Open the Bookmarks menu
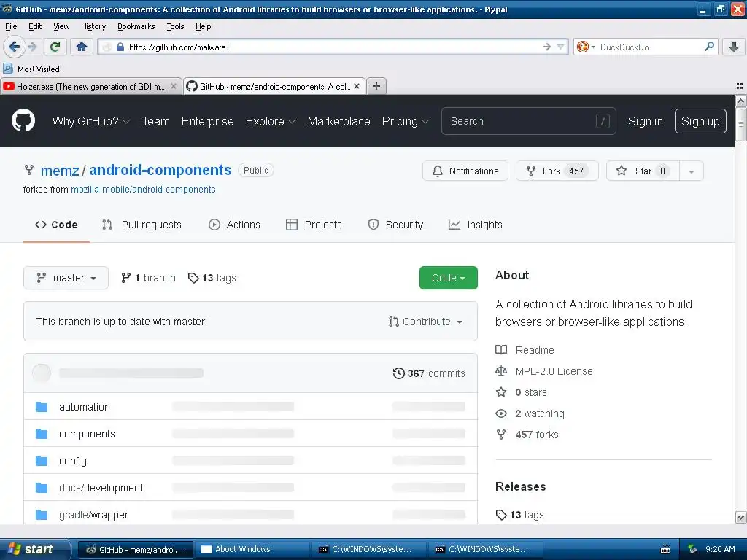Image resolution: width=747 pixels, height=560 pixels. 136,27
